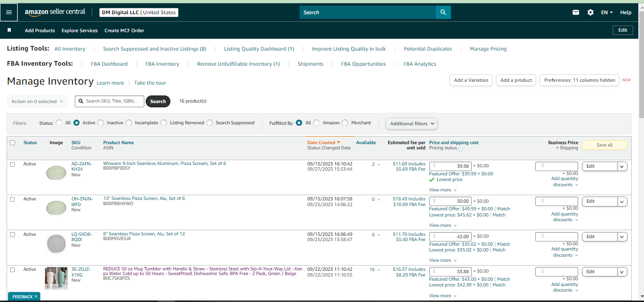Open Search Suppressed and Inactive Listings (8)
The width and height of the screenshot is (644, 302).
[x=155, y=49]
